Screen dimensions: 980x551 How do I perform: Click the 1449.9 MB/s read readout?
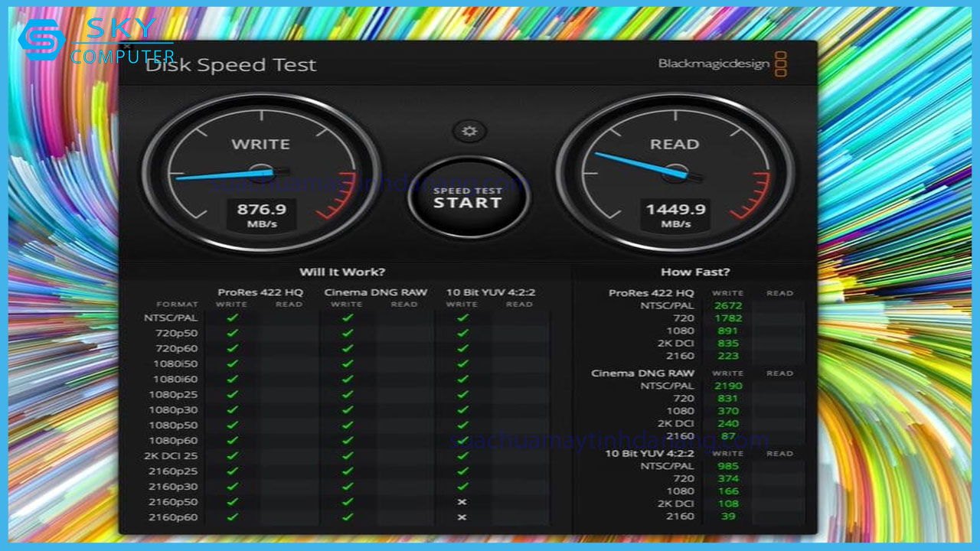675,215
